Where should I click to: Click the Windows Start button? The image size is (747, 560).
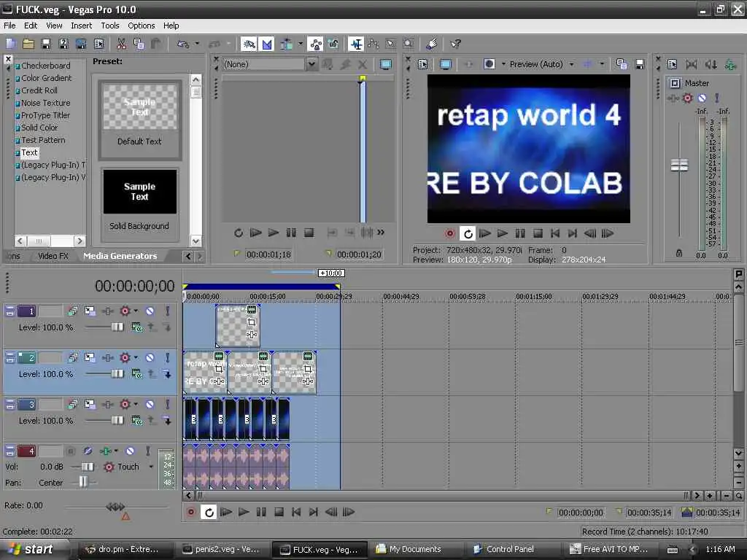[32, 549]
